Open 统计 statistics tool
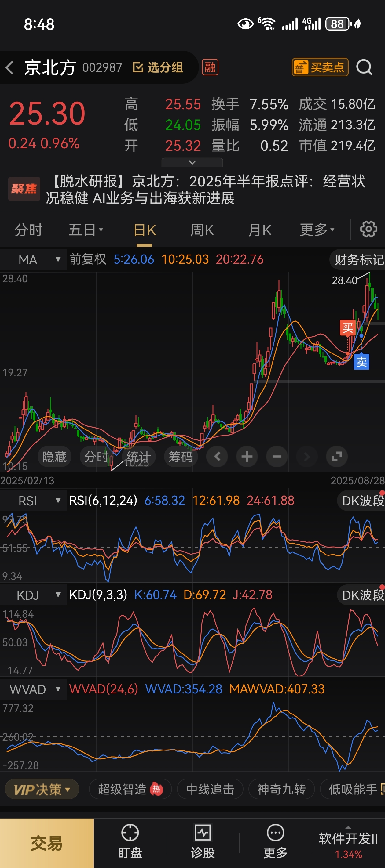This screenshot has height=868, width=385. pos(138,457)
